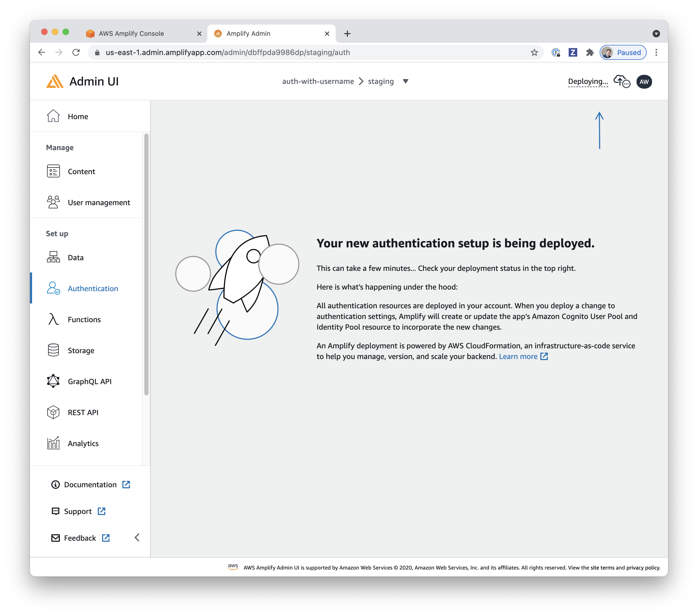Click the Content icon under Manage

click(x=53, y=171)
